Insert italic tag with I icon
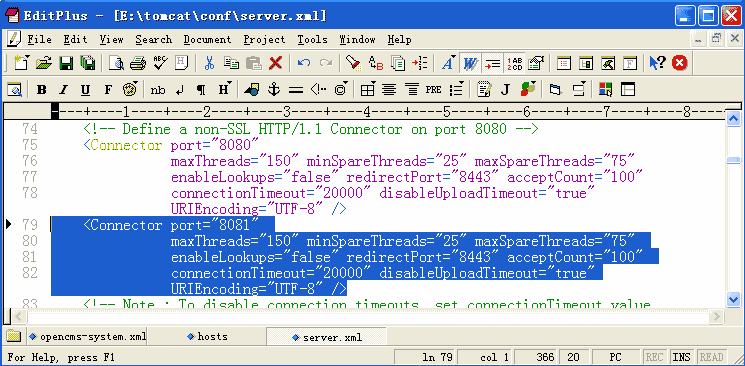Screen dimensions: 745x366 pos(63,89)
